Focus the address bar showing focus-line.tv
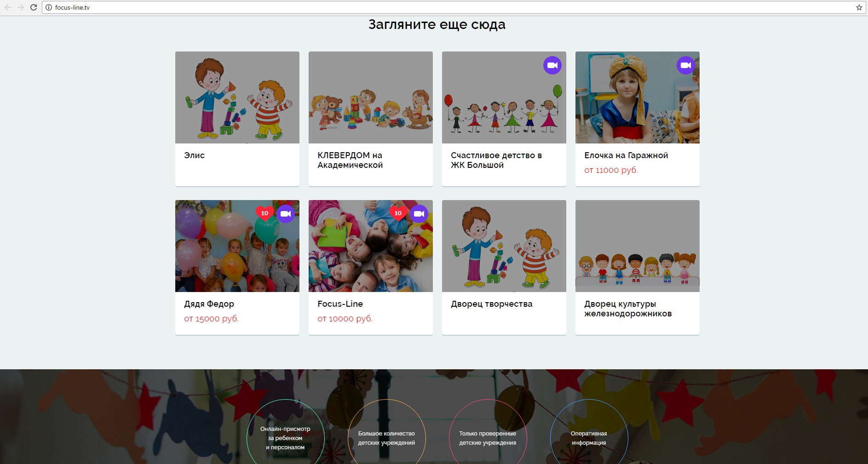 (x=414, y=7)
